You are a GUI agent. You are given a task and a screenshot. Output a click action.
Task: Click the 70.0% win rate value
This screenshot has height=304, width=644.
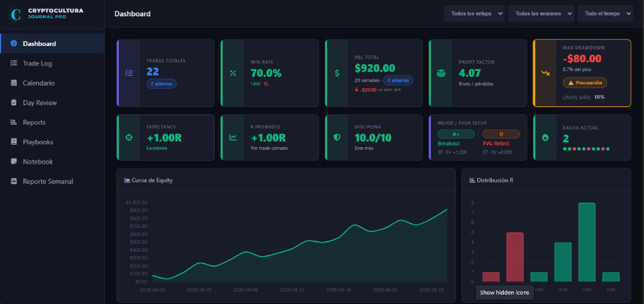pos(266,73)
